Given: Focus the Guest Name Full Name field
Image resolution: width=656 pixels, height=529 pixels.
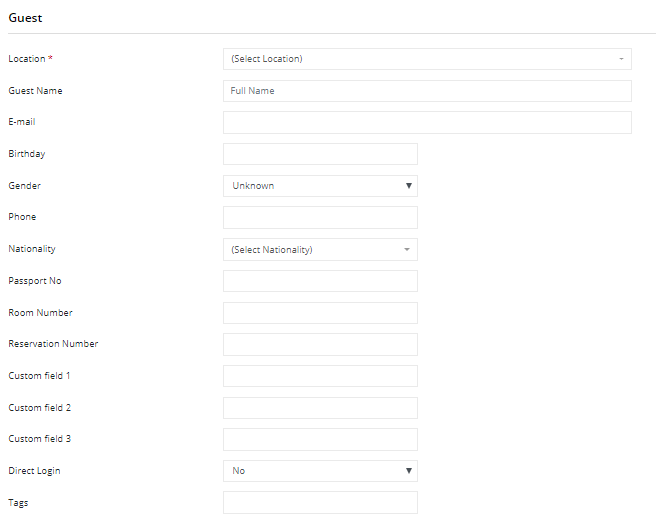Looking at the screenshot, I should (427, 91).
